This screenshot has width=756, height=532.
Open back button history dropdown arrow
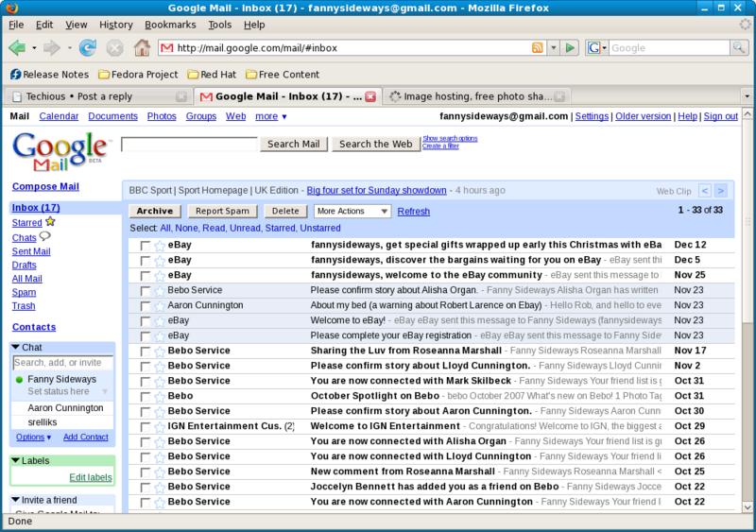click(x=34, y=48)
